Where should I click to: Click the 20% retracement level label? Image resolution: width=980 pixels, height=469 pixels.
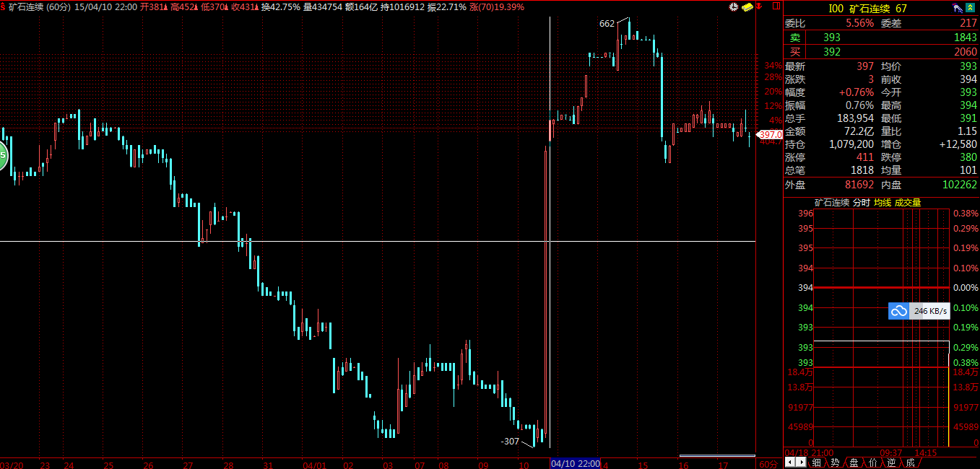773,92
